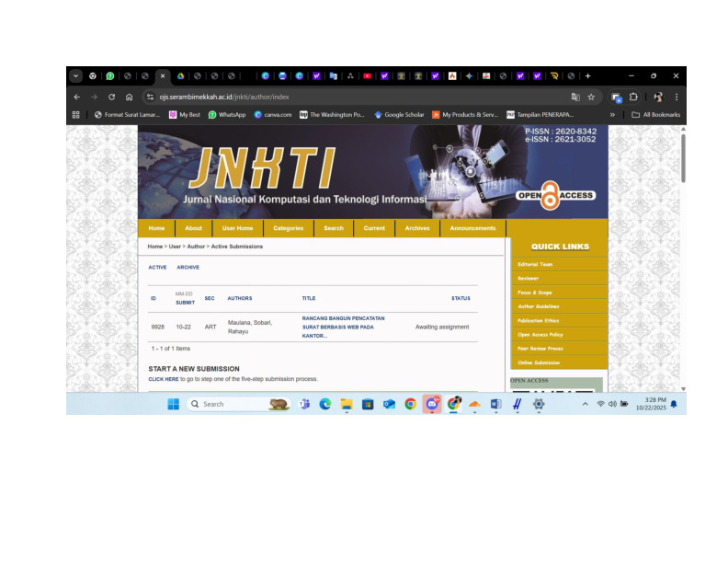
Task: Open Chrome's three-dot menu
Action: pos(677,98)
